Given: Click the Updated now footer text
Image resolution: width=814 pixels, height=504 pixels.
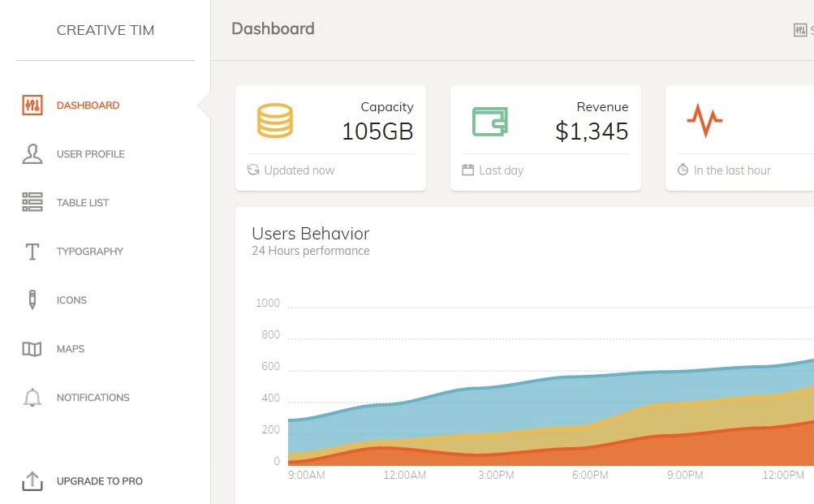Looking at the screenshot, I should [299, 170].
